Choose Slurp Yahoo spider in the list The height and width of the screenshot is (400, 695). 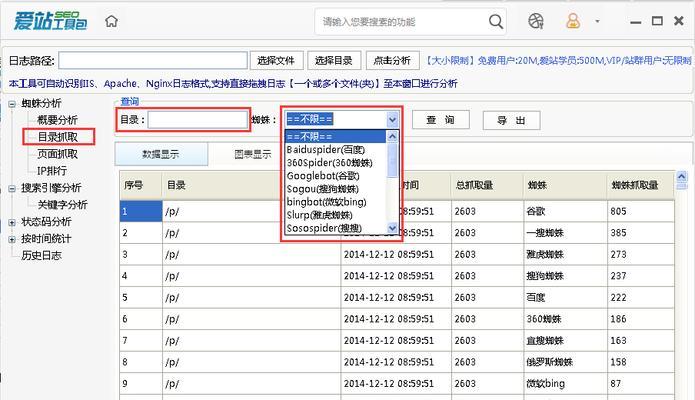tap(335, 215)
